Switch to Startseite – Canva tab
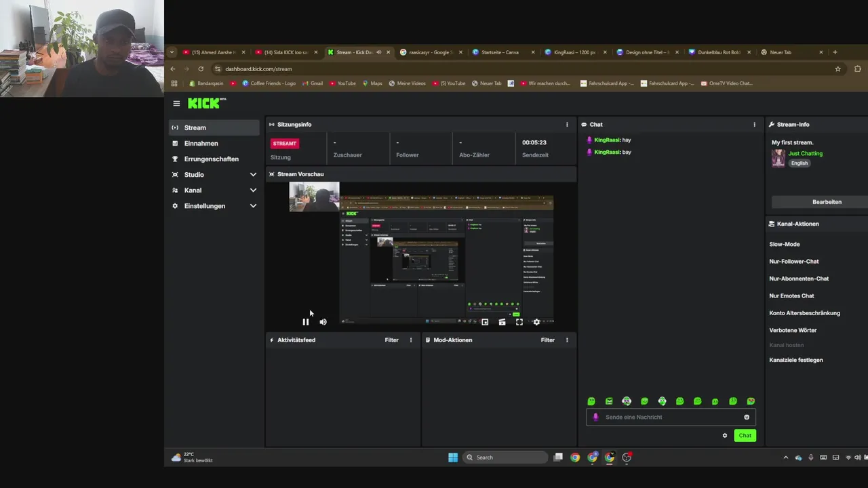The width and height of the screenshot is (868, 488). 503,52
